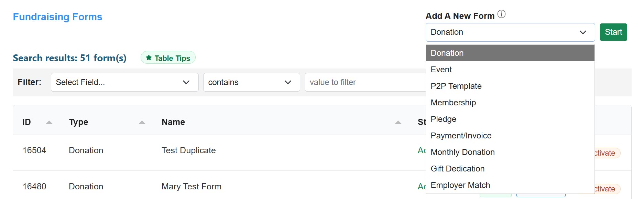Choose Event from the form type list
The height and width of the screenshot is (199, 644).
[441, 70]
